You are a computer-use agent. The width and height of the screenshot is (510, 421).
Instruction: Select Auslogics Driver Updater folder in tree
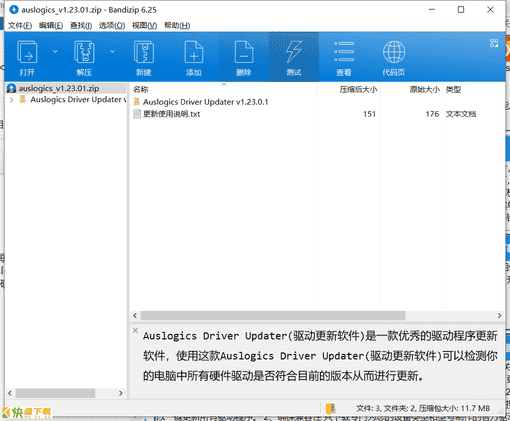[x=78, y=100]
